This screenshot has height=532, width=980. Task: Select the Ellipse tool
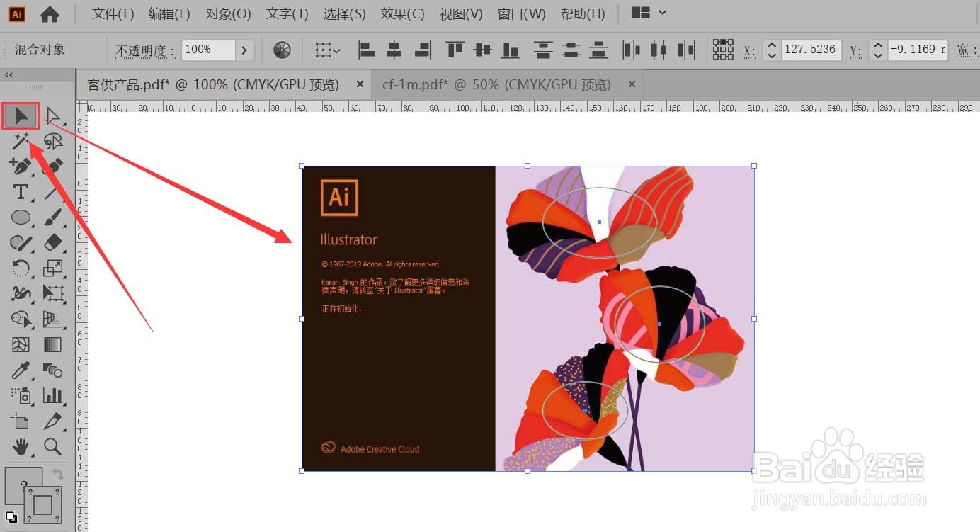pos(21,217)
